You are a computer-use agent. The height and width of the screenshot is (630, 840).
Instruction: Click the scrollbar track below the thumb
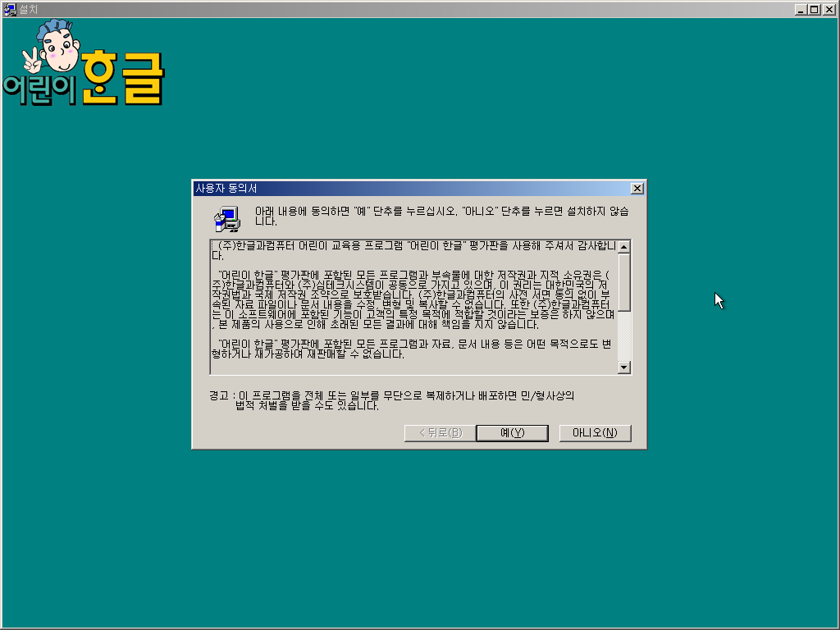click(x=623, y=336)
